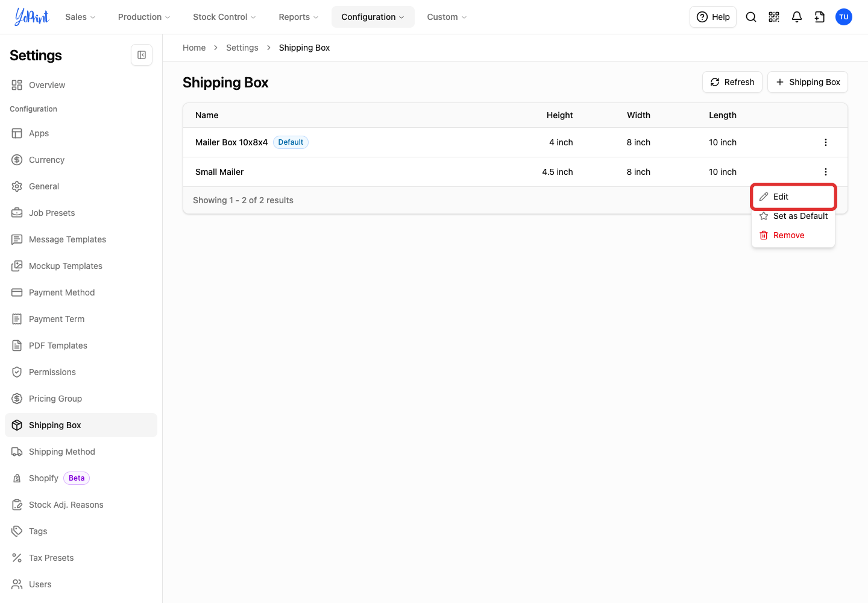Open Message Templates settings

81,239
